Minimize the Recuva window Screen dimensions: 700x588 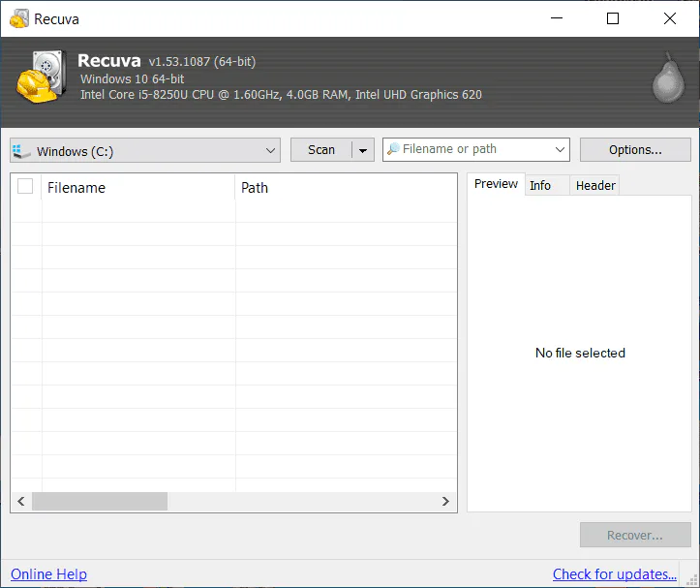click(x=557, y=18)
